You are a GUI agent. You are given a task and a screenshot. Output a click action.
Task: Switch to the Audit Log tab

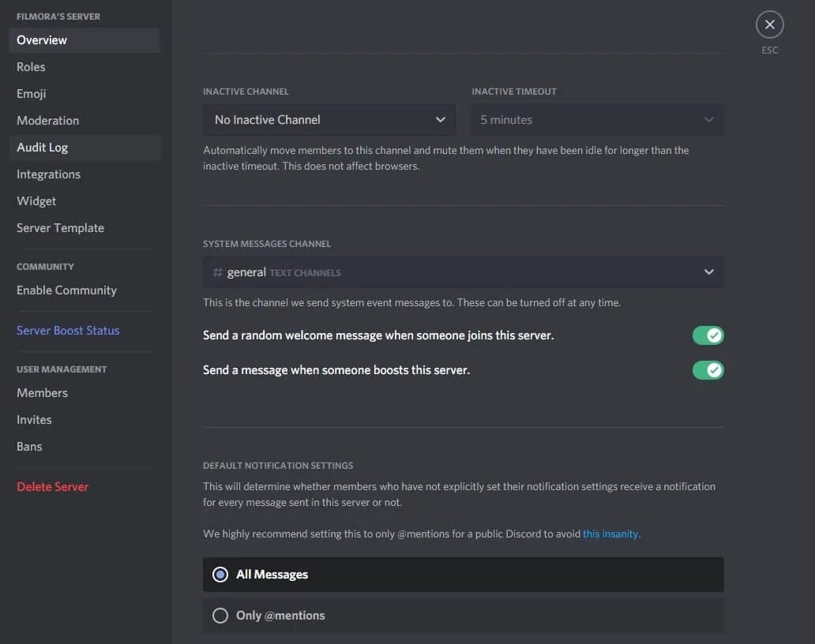click(43, 148)
